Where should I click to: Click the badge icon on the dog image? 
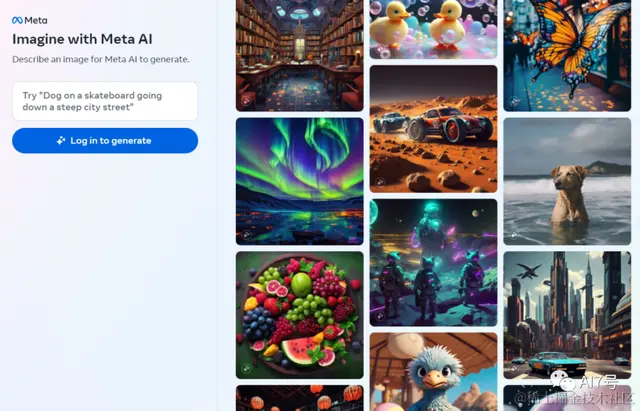[514, 235]
